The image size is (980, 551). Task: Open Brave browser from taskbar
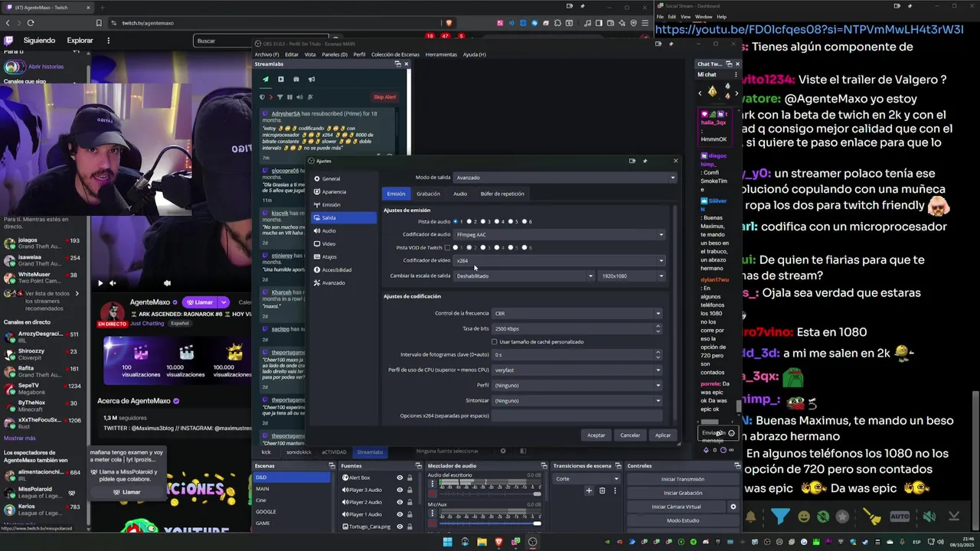tap(498, 542)
